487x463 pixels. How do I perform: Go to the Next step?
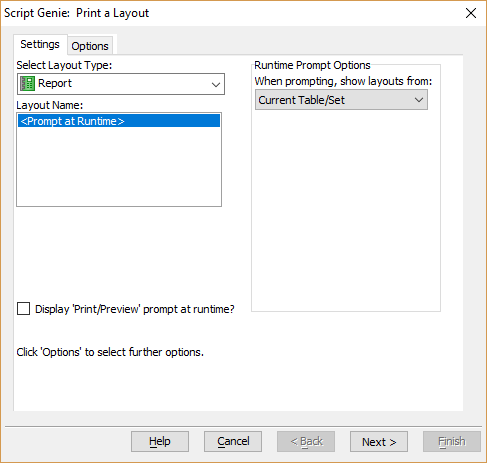click(x=379, y=441)
